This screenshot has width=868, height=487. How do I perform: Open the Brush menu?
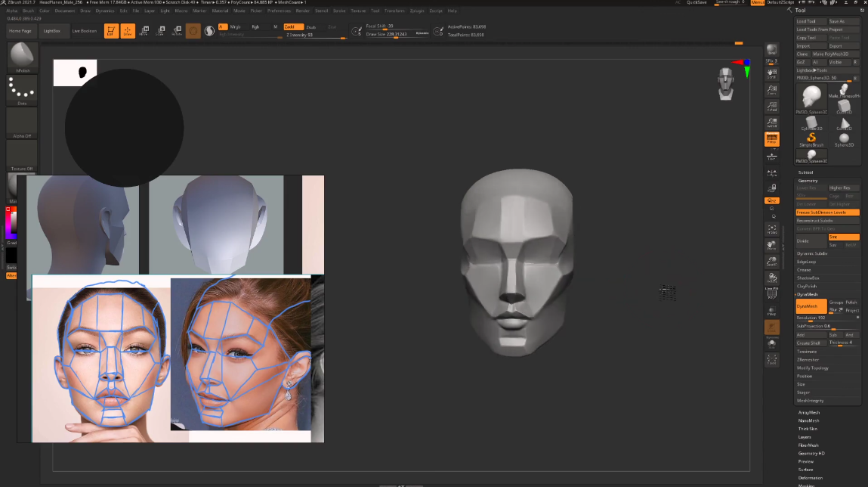(x=28, y=11)
